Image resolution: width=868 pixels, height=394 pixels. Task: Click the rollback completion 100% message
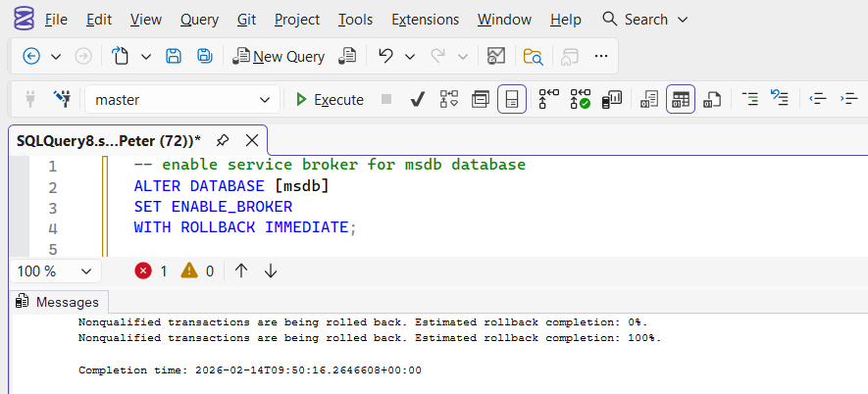[x=370, y=337]
